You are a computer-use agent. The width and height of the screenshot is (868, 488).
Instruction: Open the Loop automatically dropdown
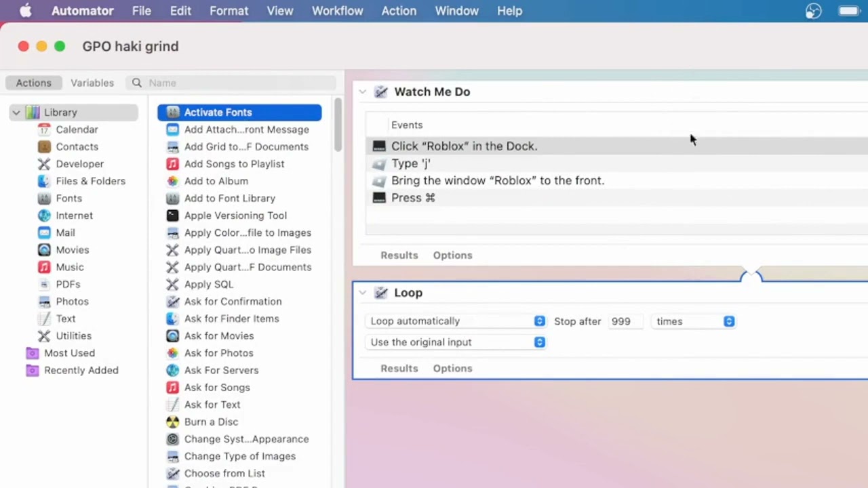[x=456, y=321]
